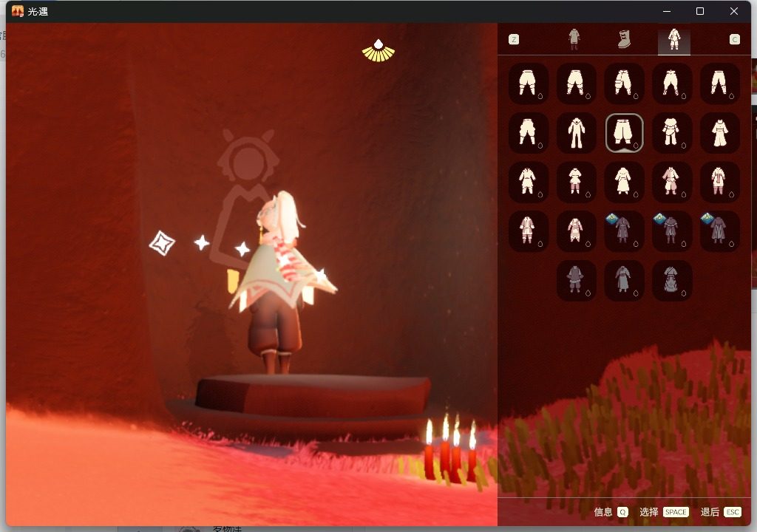Screen dimensions: 757x532
Task: Click the 光遇 app icon in title bar
Action: pos(18,11)
